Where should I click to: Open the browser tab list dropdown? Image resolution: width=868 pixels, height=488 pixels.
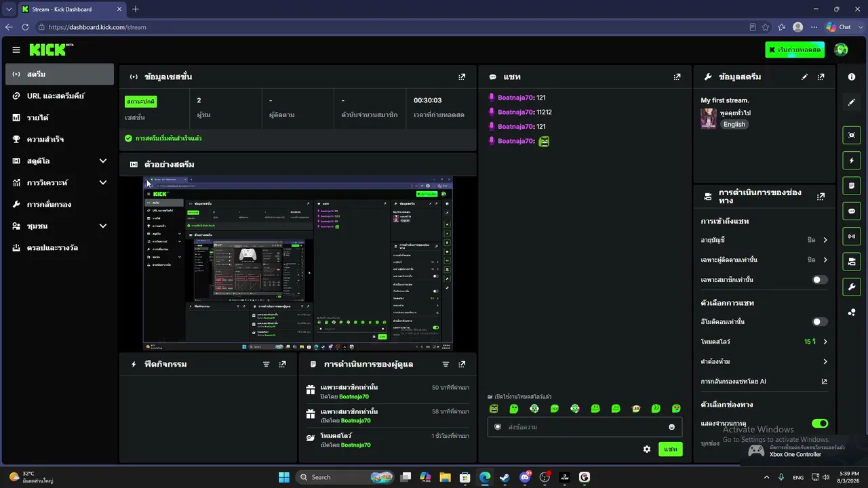pyautogui.click(x=9, y=9)
